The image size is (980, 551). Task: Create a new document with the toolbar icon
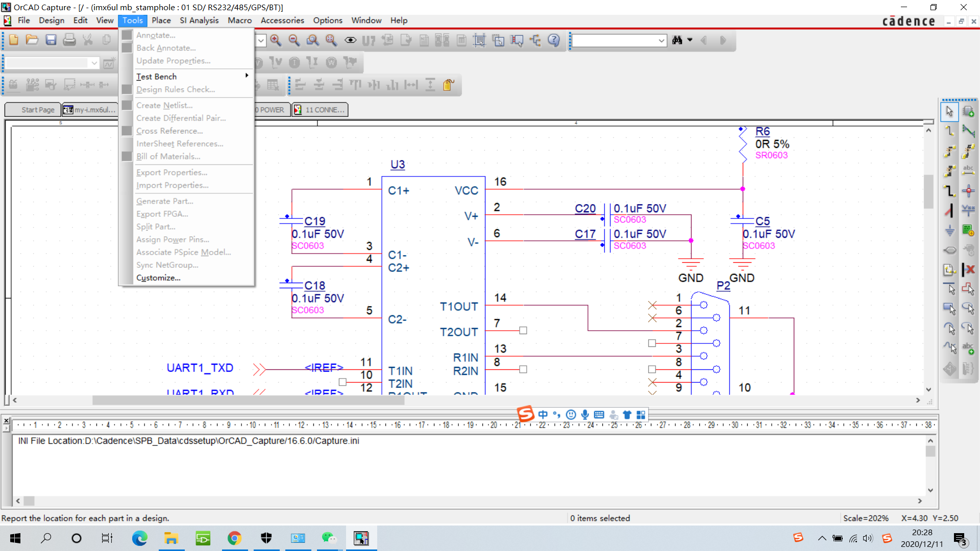click(14, 40)
